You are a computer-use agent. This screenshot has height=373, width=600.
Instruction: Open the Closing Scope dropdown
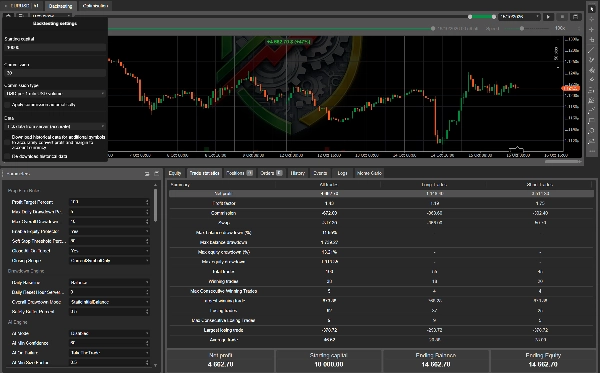coord(109,261)
